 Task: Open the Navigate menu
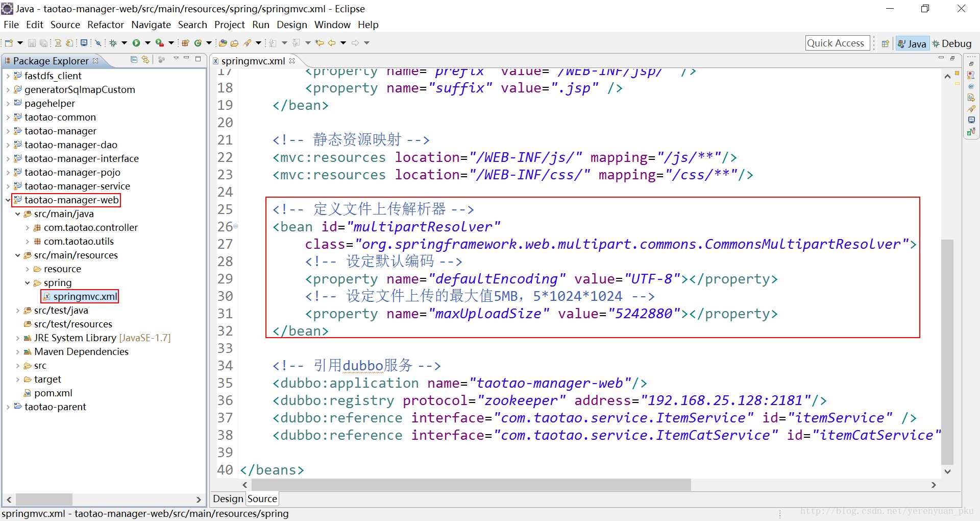pyautogui.click(x=151, y=25)
